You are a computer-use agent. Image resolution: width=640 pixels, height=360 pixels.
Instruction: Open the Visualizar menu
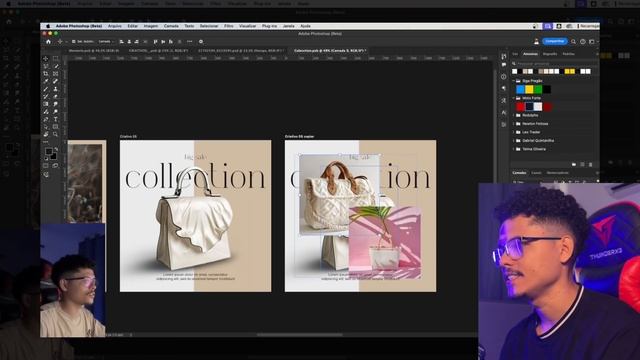point(247,26)
